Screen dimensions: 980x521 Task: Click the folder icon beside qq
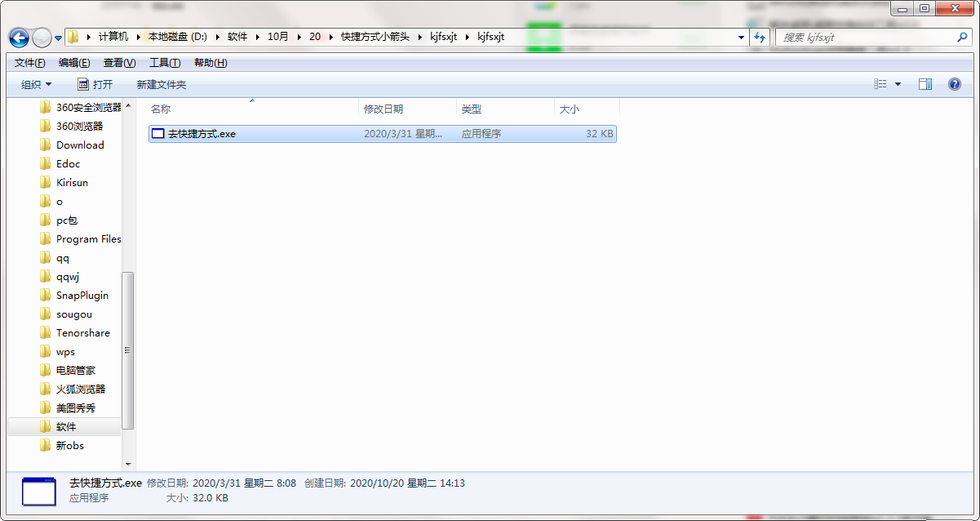pos(46,257)
